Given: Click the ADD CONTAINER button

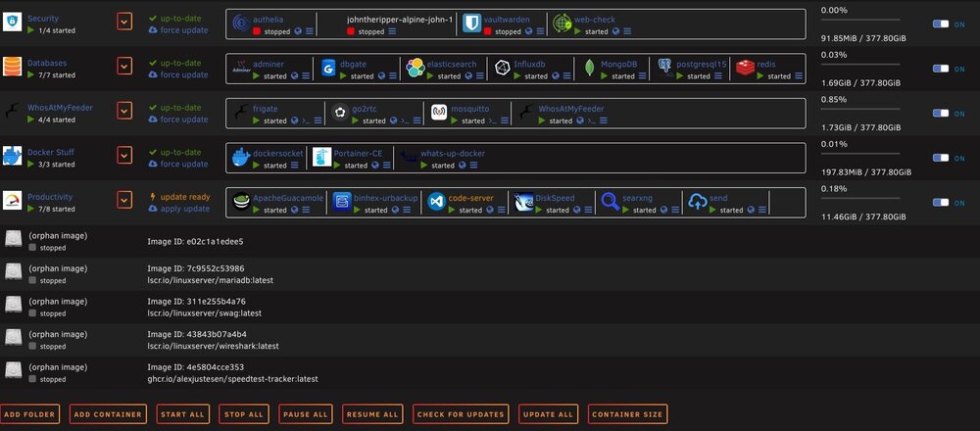Looking at the screenshot, I should (108, 414).
